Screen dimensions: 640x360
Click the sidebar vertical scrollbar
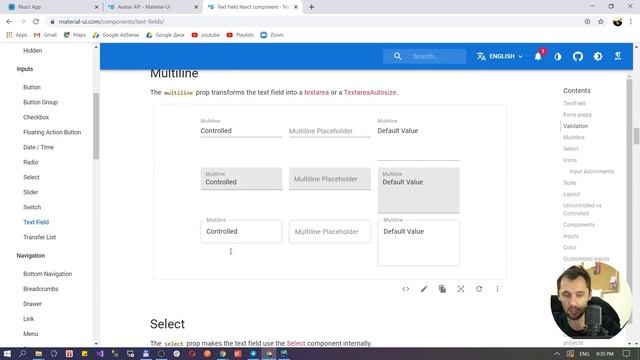click(96, 126)
